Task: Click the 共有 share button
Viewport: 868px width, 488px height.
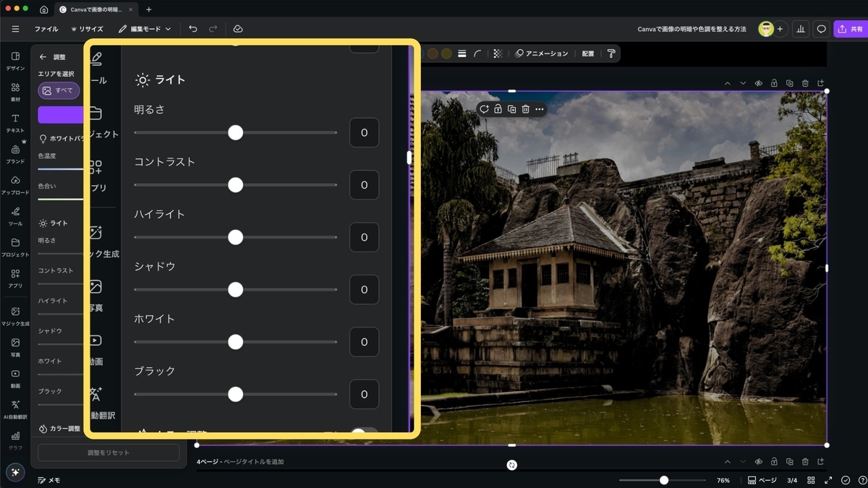Action: point(850,29)
